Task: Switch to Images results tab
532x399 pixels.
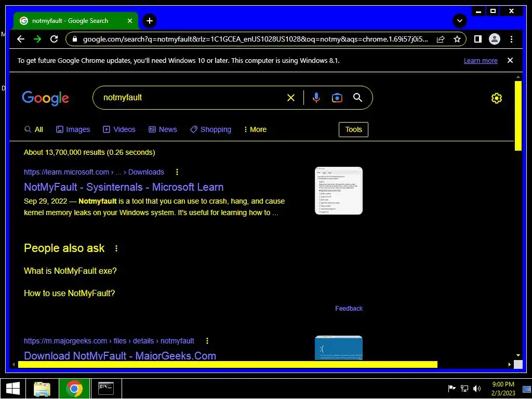Action: click(x=73, y=129)
